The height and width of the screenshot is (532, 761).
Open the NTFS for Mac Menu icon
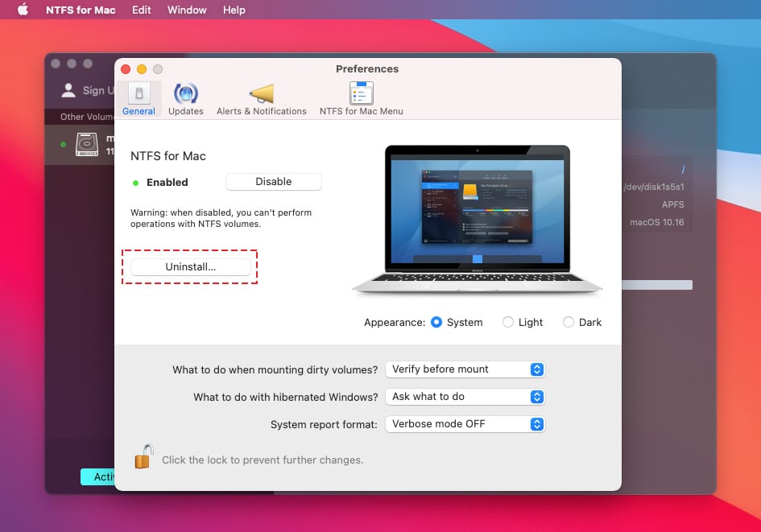coord(361,94)
